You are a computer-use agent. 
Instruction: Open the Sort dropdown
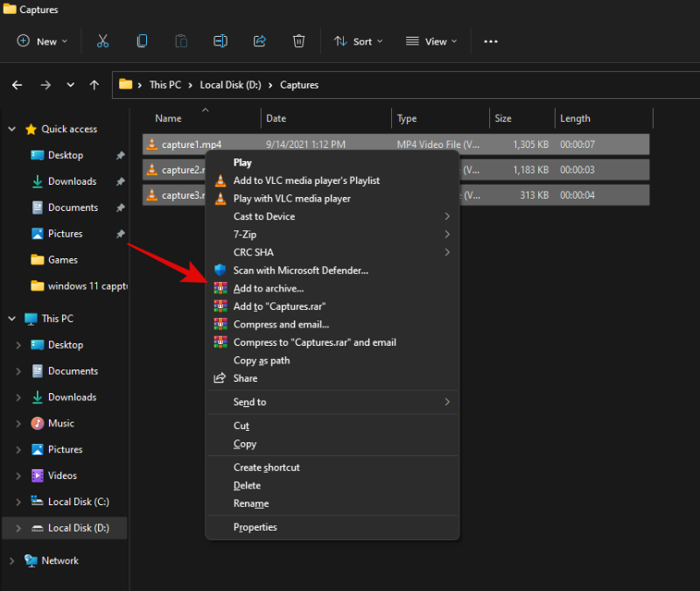click(353, 41)
